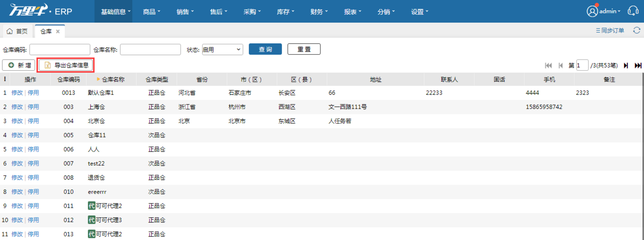This screenshot has height=240, width=644.
Task: Click the 重置 reset button
Action: pos(304,49)
